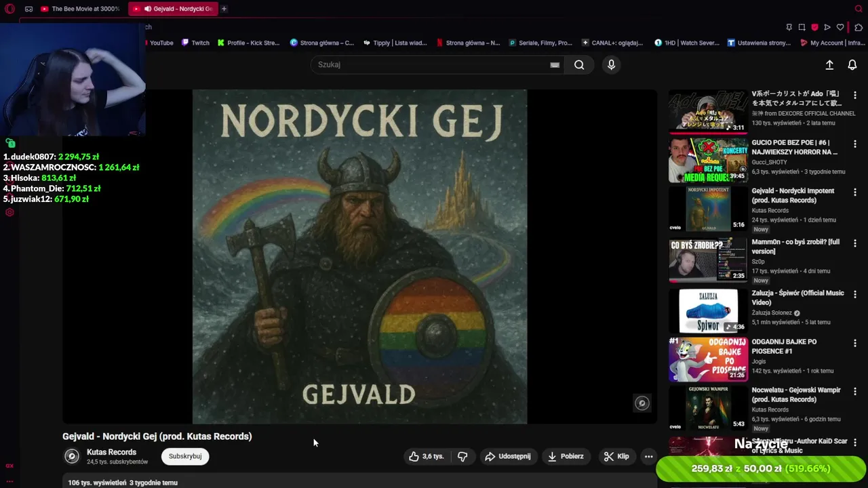This screenshot has width=868, height=488.
Task: Click the green donation goal progress bar
Action: [761, 468]
